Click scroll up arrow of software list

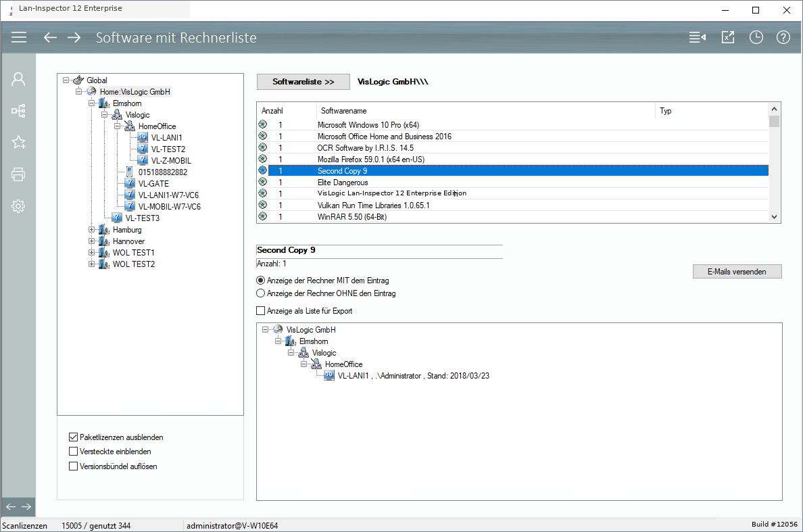[x=775, y=109]
